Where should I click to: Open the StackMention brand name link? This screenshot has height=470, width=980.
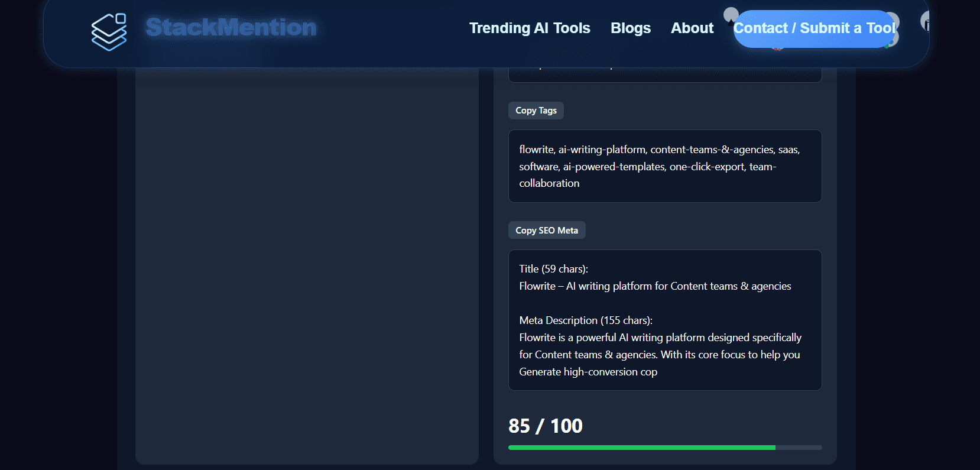pos(231,27)
